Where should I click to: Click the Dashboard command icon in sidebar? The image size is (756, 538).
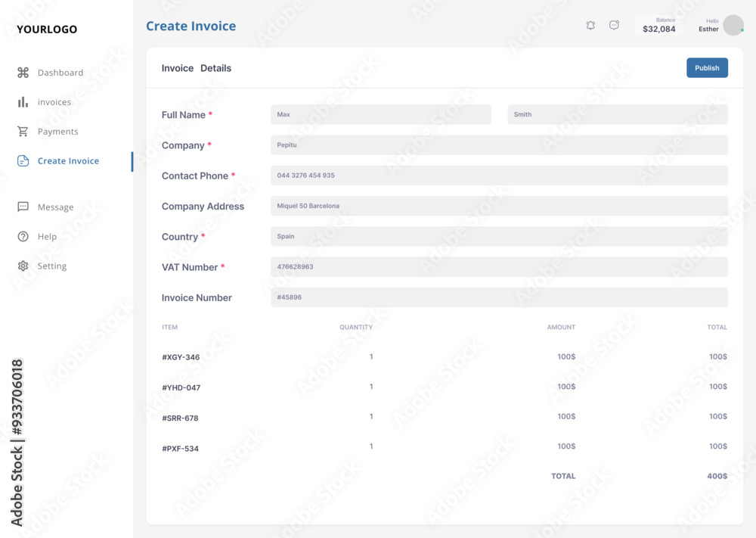pos(23,73)
